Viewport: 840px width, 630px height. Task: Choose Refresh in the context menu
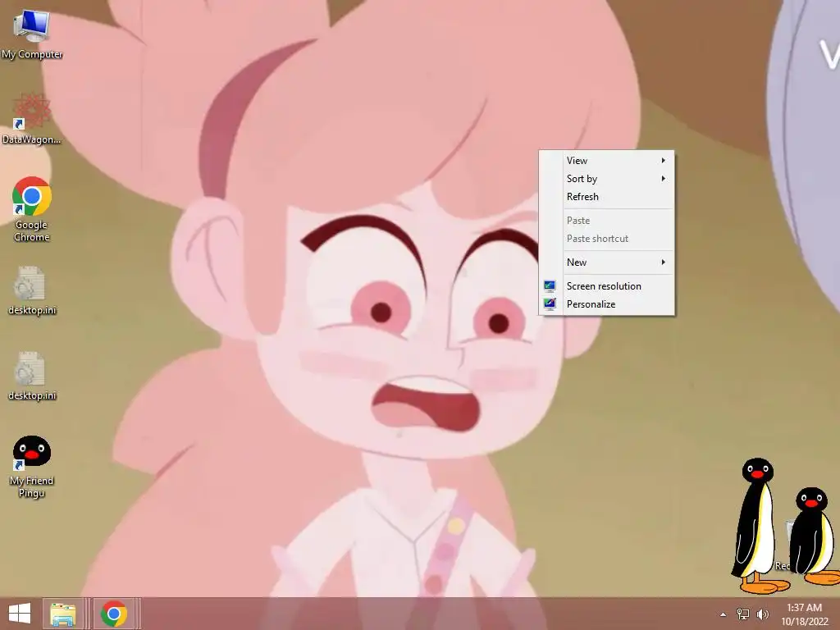pyautogui.click(x=606, y=197)
